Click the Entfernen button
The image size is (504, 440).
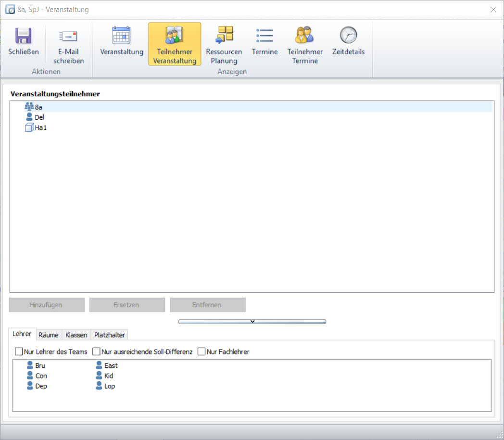(x=208, y=305)
